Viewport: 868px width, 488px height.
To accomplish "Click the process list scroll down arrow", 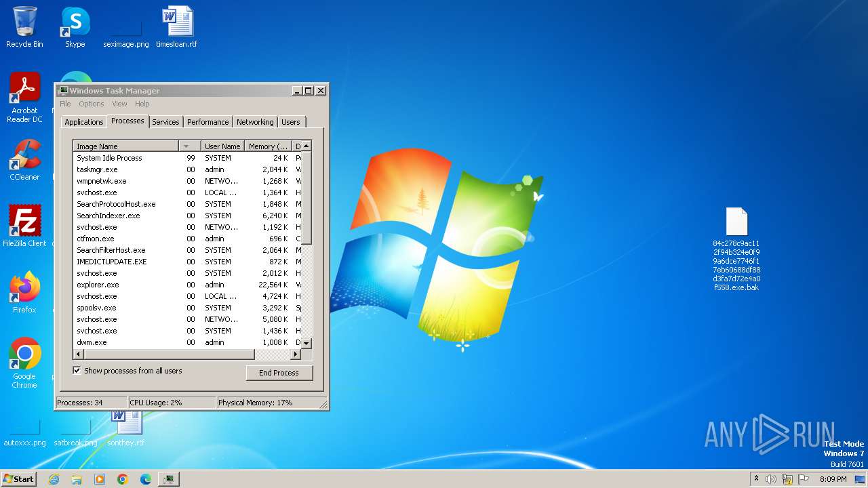I will (306, 344).
